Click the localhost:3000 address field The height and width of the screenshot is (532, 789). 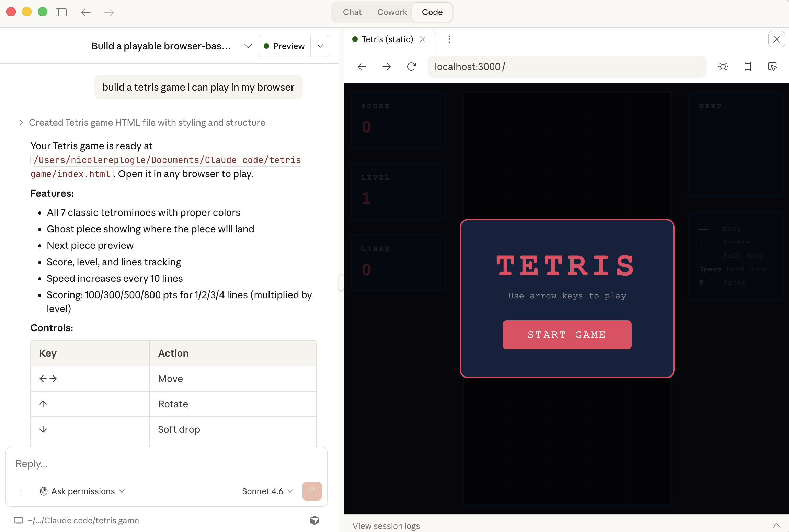coord(567,67)
